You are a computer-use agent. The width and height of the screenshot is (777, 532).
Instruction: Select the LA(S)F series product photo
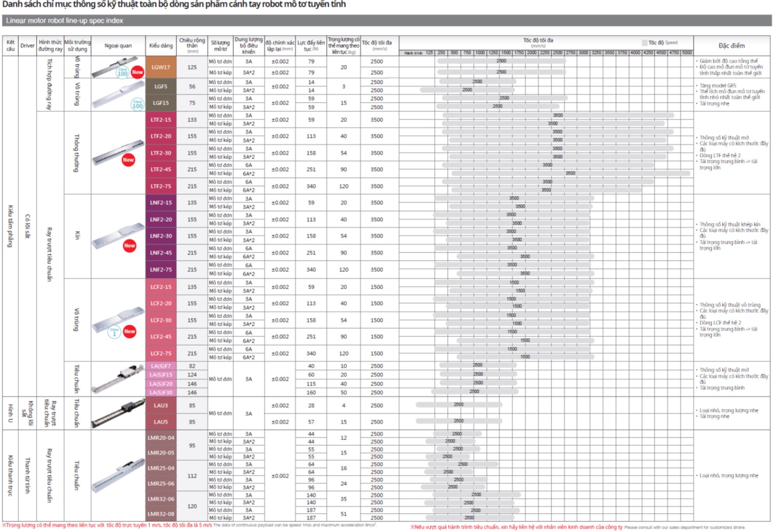click(x=118, y=380)
